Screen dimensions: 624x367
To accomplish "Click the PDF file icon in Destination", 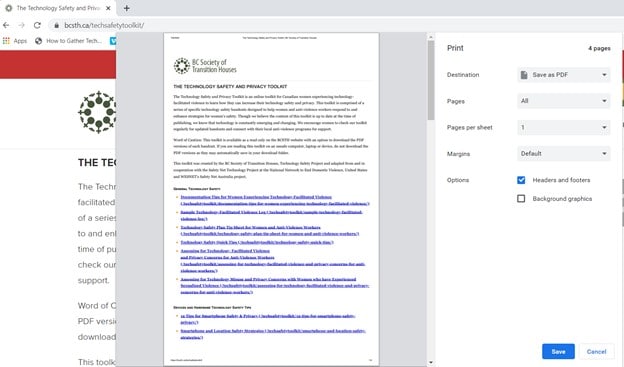I will [x=524, y=75].
